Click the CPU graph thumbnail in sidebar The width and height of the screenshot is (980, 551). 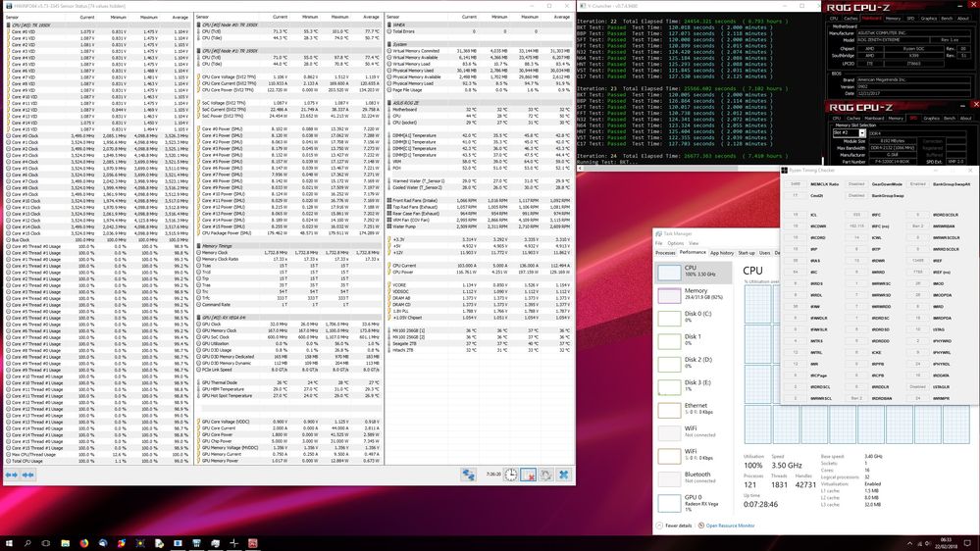[669, 273]
